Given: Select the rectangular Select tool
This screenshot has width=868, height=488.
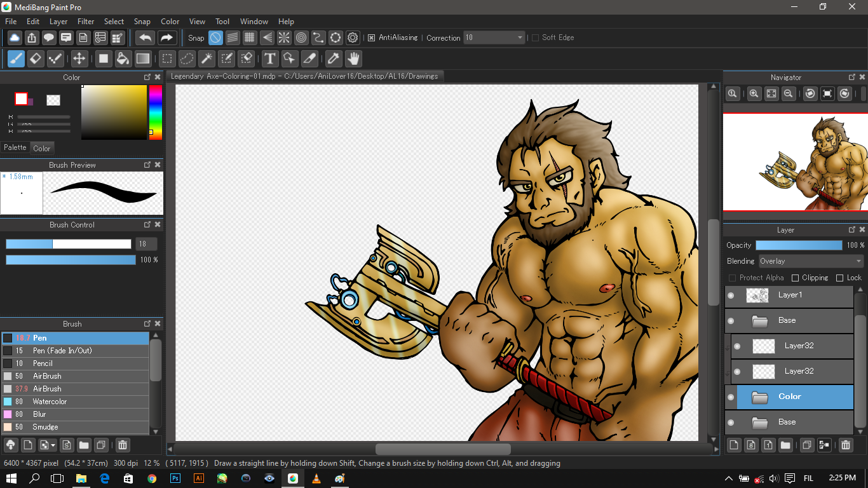Looking at the screenshot, I should (166, 59).
